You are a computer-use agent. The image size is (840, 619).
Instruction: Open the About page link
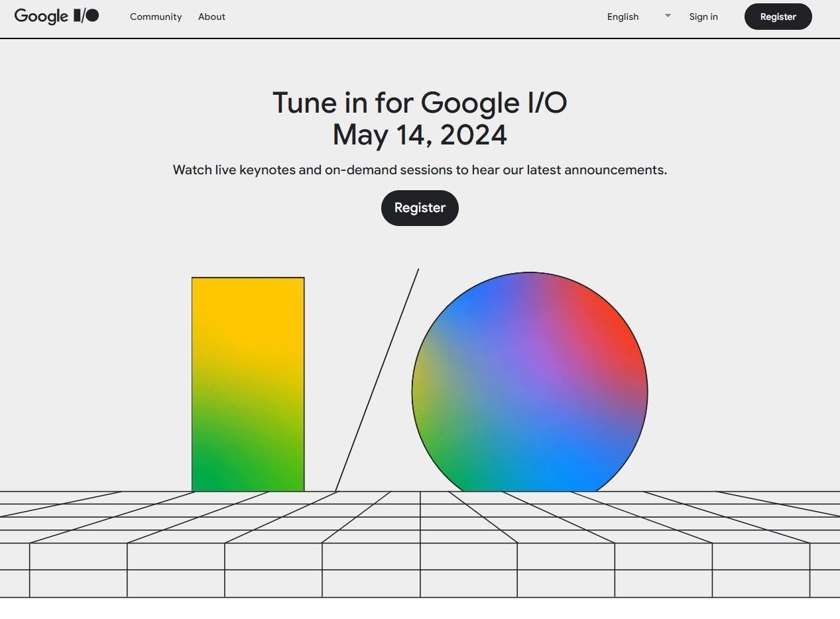211,17
